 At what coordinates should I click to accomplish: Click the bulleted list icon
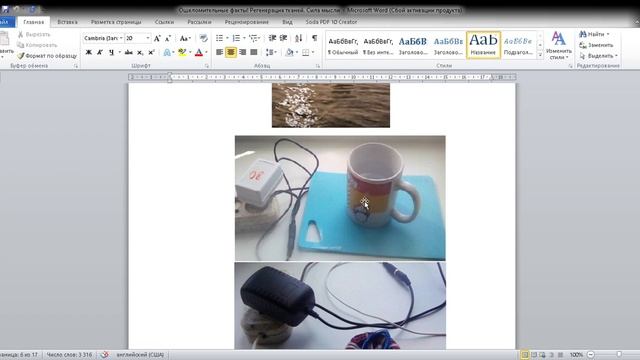[x=220, y=38]
